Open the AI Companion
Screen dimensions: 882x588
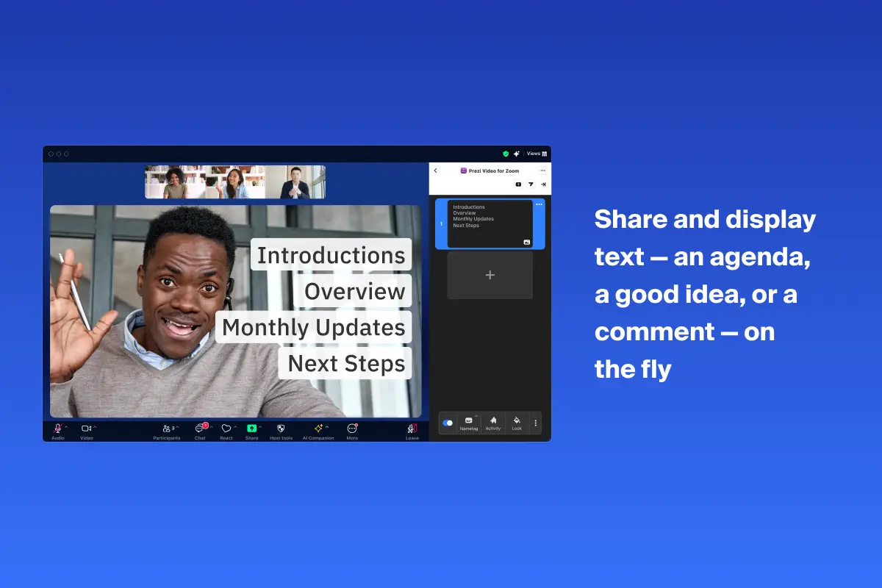coord(318,428)
